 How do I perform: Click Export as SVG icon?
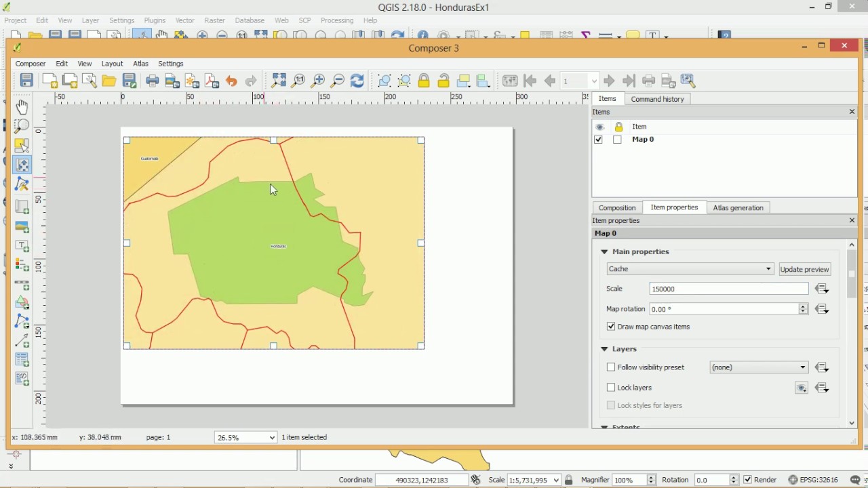pyautogui.click(x=192, y=81)
